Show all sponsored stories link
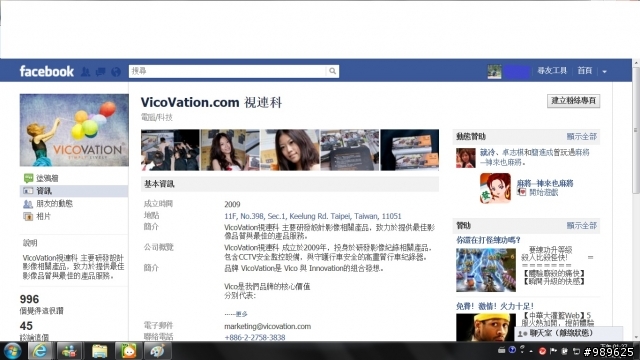The height and width of the screenshot is (360, 640). click(x=582, y=136)
